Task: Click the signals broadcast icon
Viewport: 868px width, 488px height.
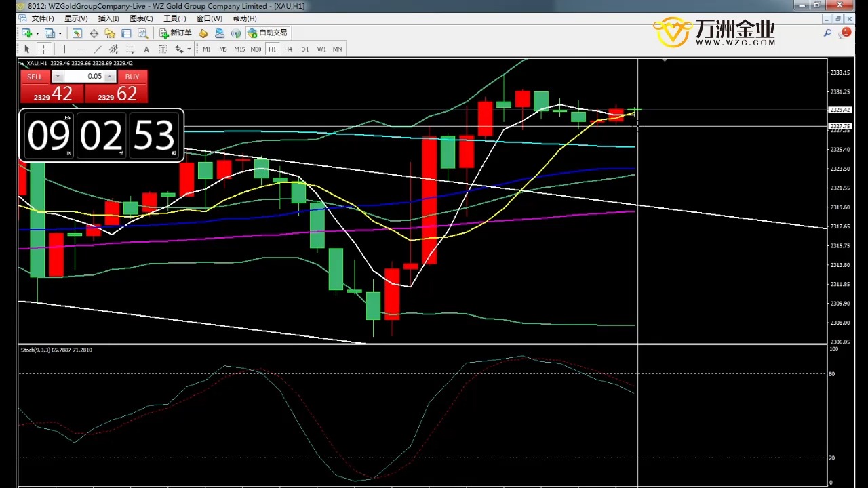Action: pos(236,33)
